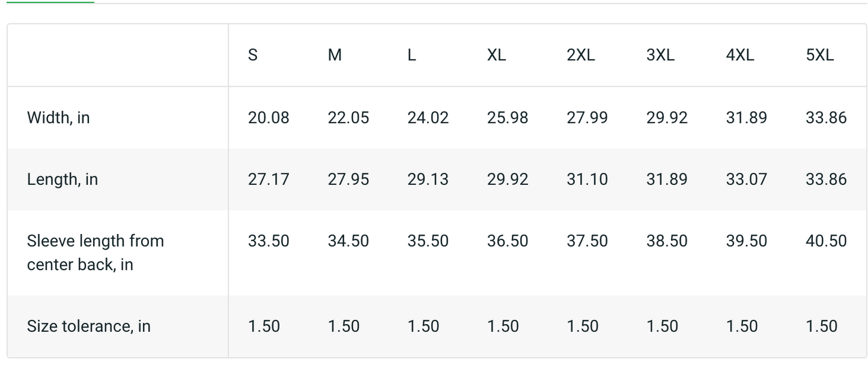Click the 4XL size column header

pyautogui.click(x=739, y=55)
